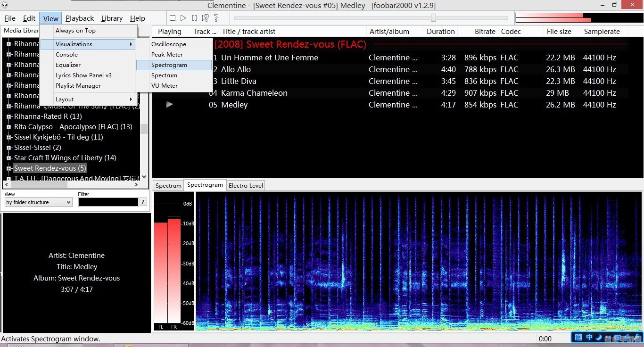The width and height of the screenshot is (644, 347).
Task: Expand the Layout submenu
Action: tap(88, 99)
